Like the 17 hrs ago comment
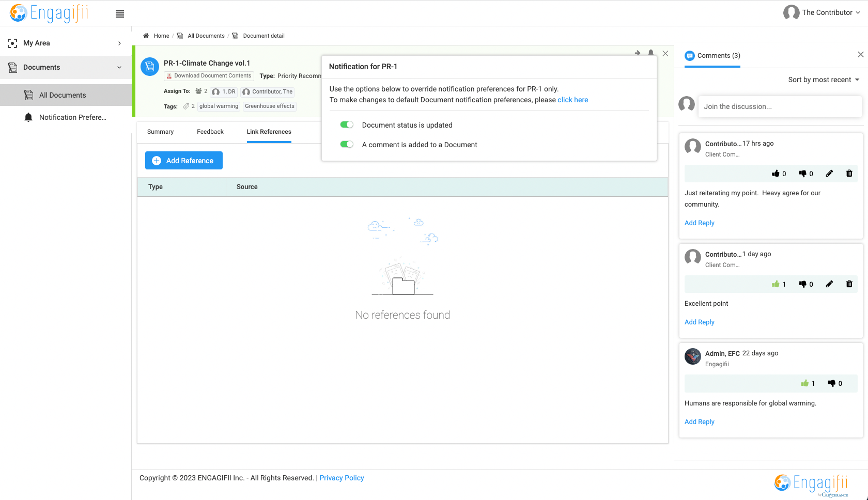Viewport: 868px width, 500px height. [776, 174]
